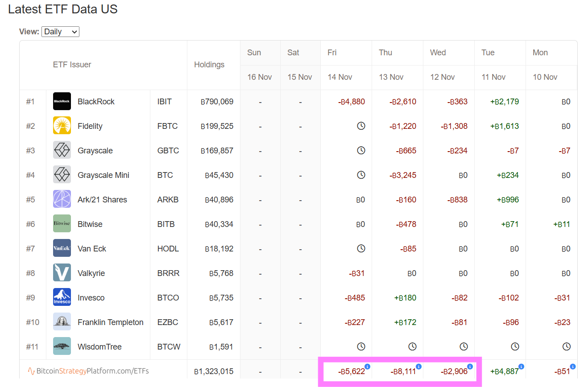
Task: Click info icon beside Tuesday total +4,887
Action: click(521, 366)
